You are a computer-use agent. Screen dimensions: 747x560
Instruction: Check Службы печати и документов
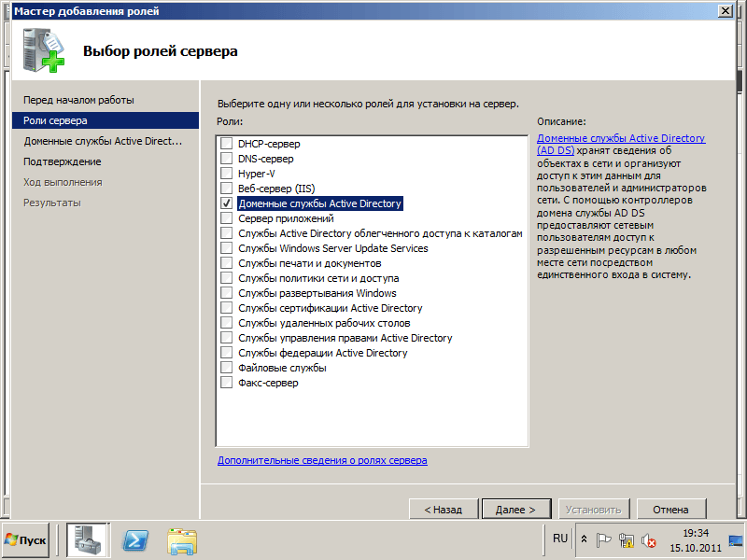226,263
